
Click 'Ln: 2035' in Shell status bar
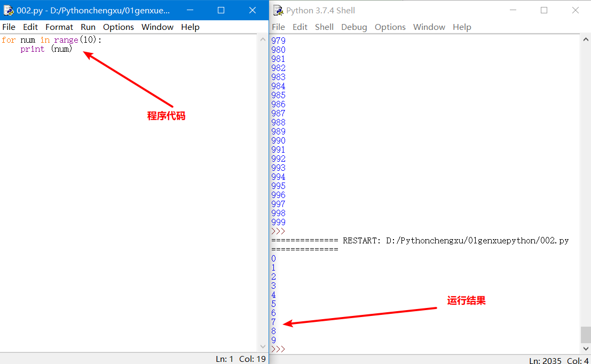tap(545, 361)
